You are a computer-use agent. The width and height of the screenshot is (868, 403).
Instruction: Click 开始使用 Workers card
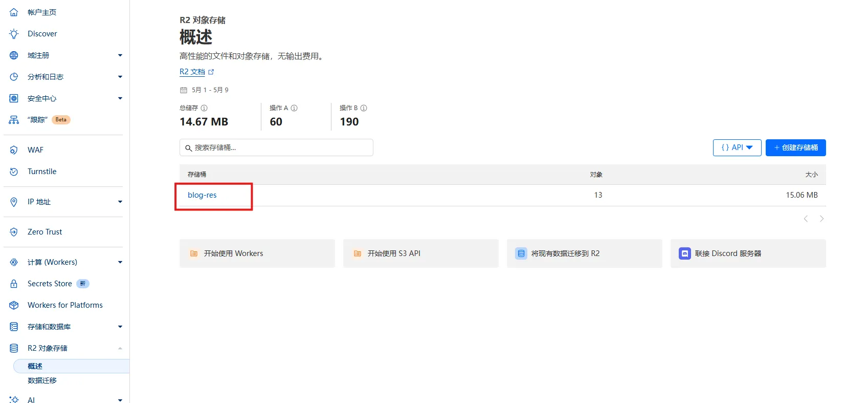pyautogui.click(x=257, y=253)
